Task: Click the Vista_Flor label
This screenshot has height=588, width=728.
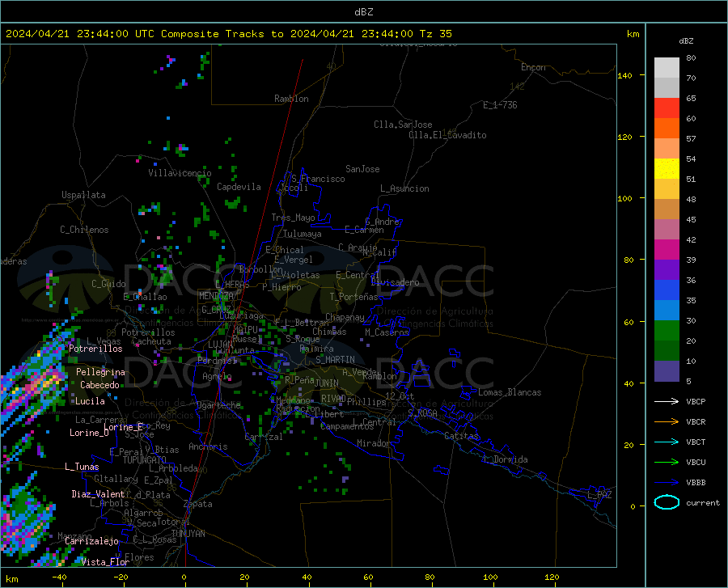Action: [105, 562]
